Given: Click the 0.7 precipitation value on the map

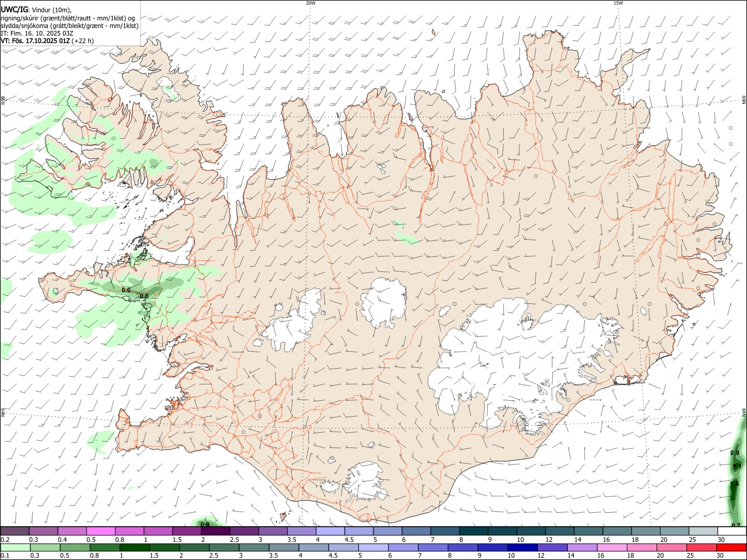Looking at the screenshot, I should click(x=736, y=526).
